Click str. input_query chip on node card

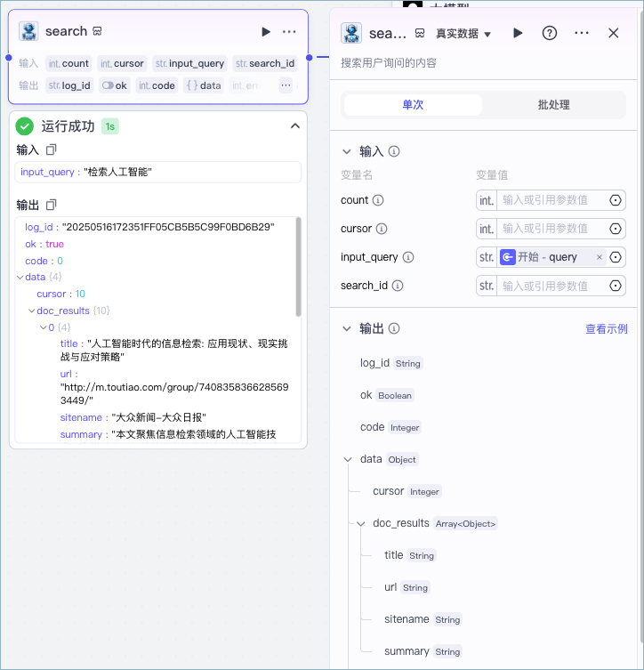click(x=189, y=63)
